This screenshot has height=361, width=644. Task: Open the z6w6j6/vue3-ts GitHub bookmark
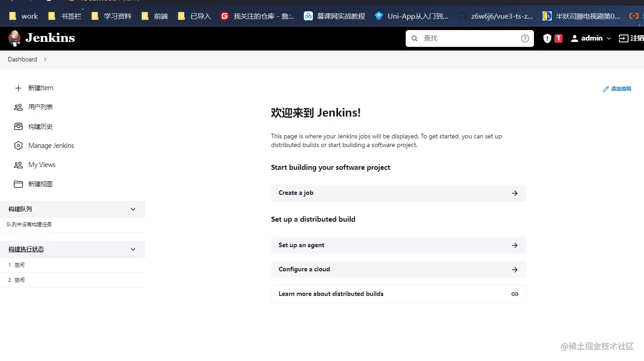tap(495, 16)
